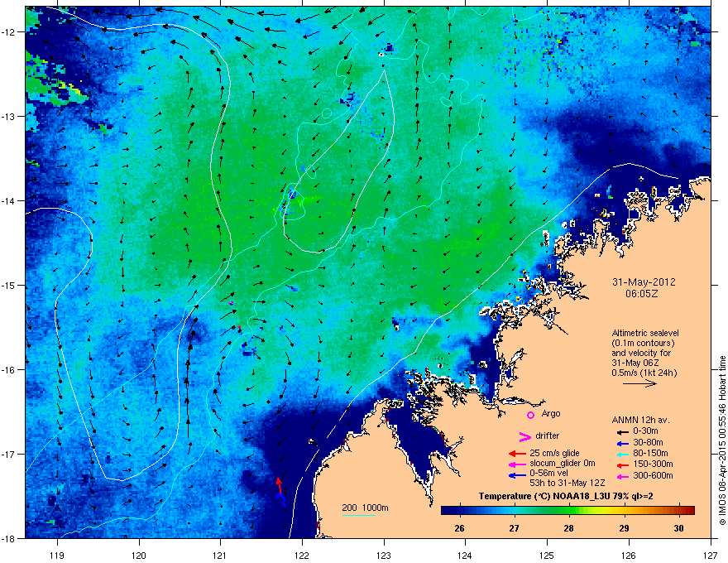Click the longitude axis label '123'

click(384, 555)
